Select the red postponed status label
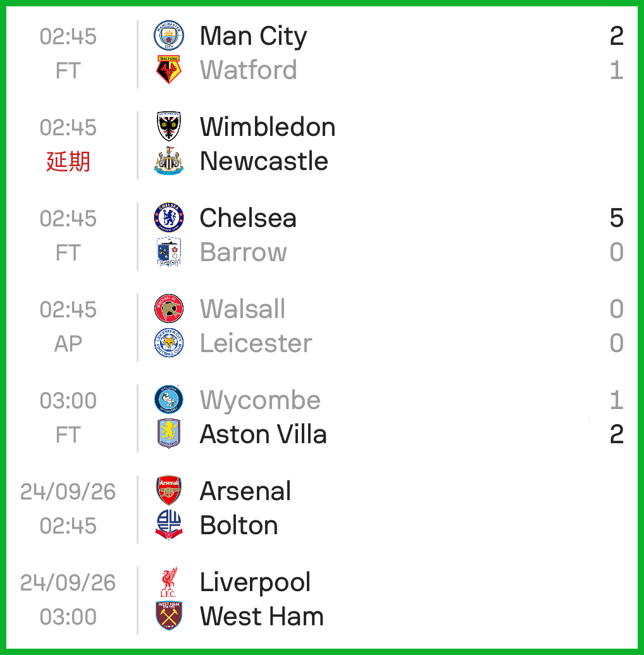This screenshot has width=644, height=655. (x=68, y=162)
